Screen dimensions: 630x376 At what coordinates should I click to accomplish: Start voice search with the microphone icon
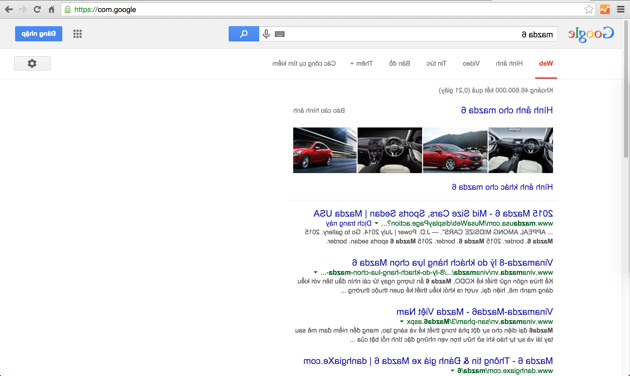coord(266,34)
